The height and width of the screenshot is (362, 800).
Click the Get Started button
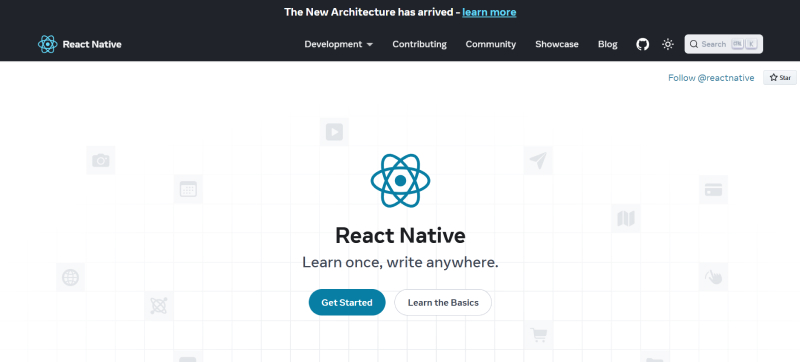point(347,302)
